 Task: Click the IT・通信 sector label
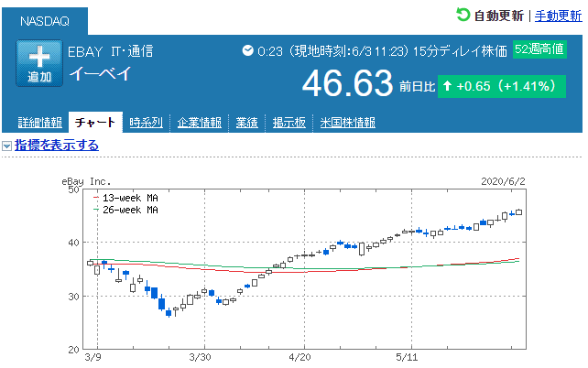132,51
